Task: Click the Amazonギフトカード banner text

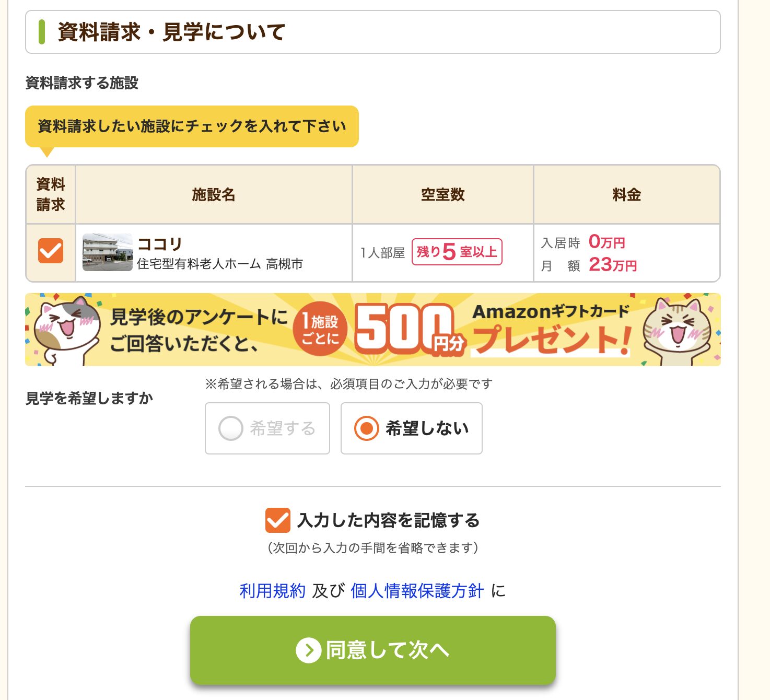Action: point(551,313)
